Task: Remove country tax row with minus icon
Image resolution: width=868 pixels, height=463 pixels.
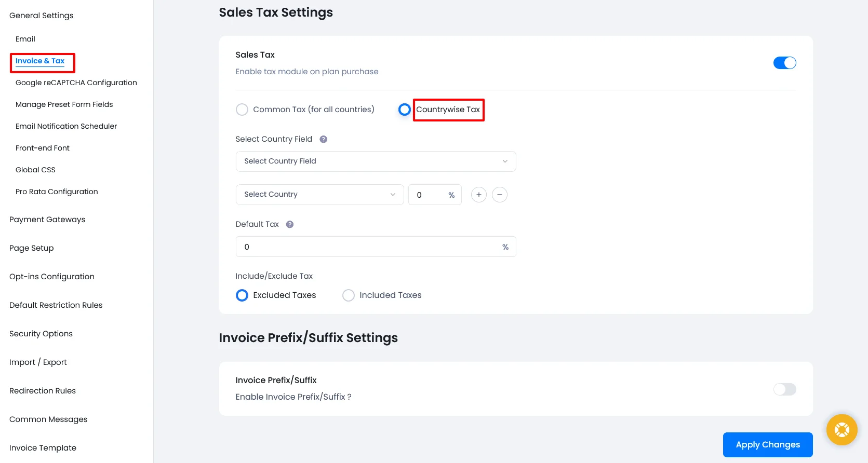Action: click(x=500, y=195)
